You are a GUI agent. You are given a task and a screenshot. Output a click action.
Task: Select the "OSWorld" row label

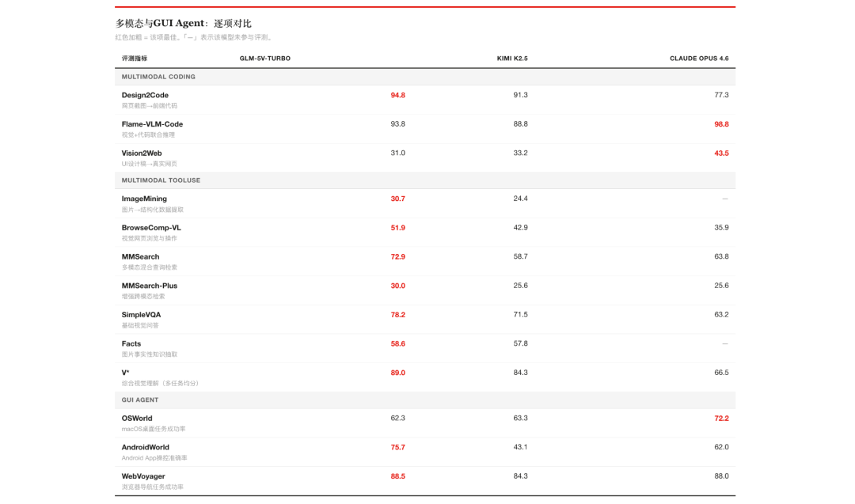click(137, 419)
